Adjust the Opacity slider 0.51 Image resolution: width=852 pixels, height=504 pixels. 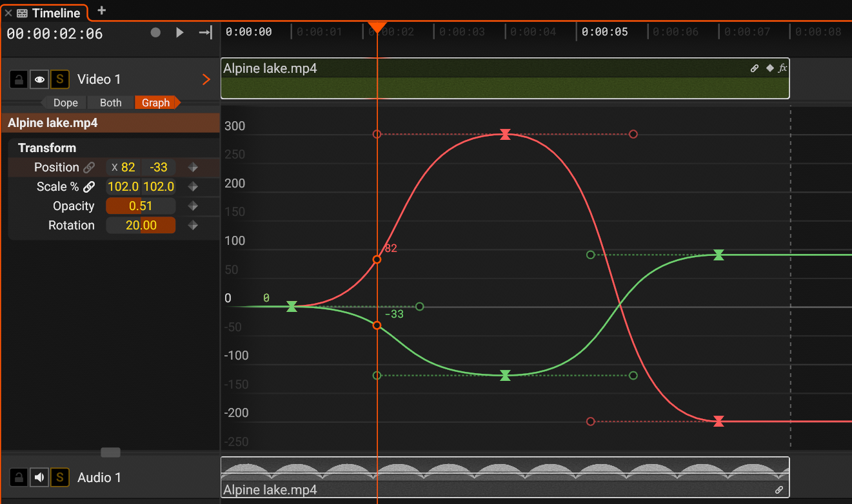[141, 206]
